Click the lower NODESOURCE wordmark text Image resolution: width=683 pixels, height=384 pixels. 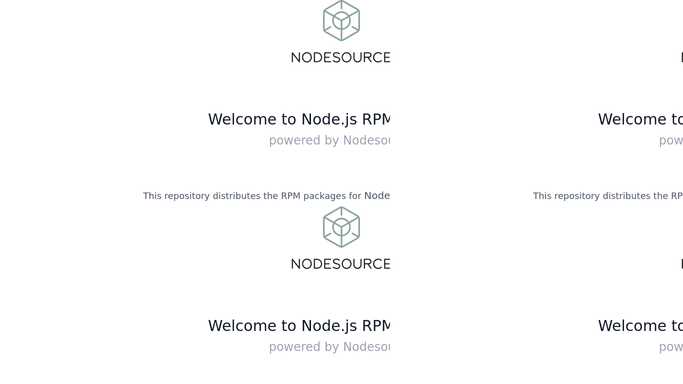tap(341, 264)
